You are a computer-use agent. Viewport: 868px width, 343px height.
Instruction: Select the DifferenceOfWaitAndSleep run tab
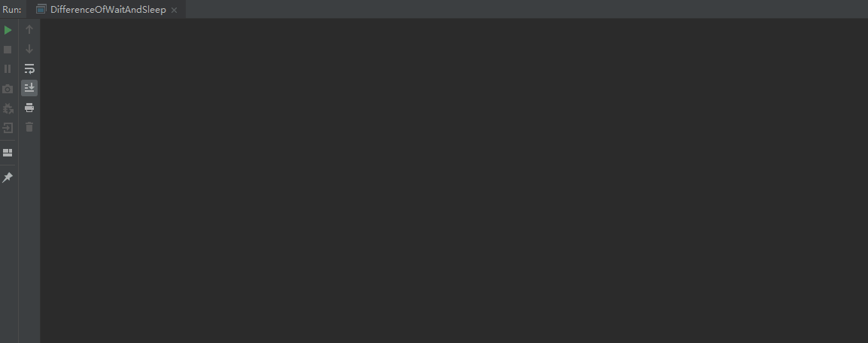[x=108, y=10]
